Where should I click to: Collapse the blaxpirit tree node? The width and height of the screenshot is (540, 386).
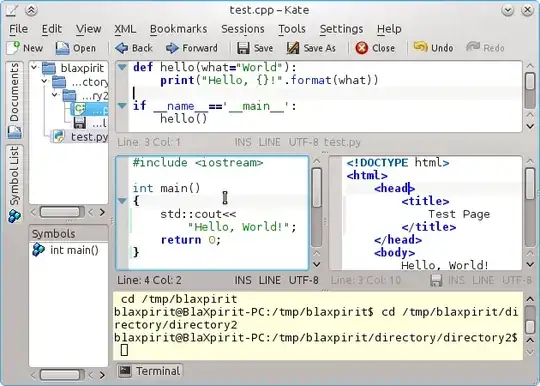[x=34, y=67]
